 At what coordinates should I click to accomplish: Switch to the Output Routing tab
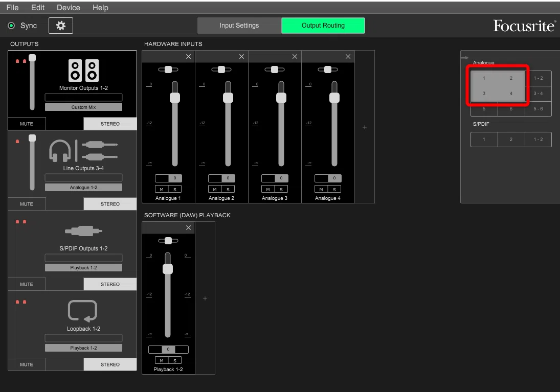(x=323, y=26)
